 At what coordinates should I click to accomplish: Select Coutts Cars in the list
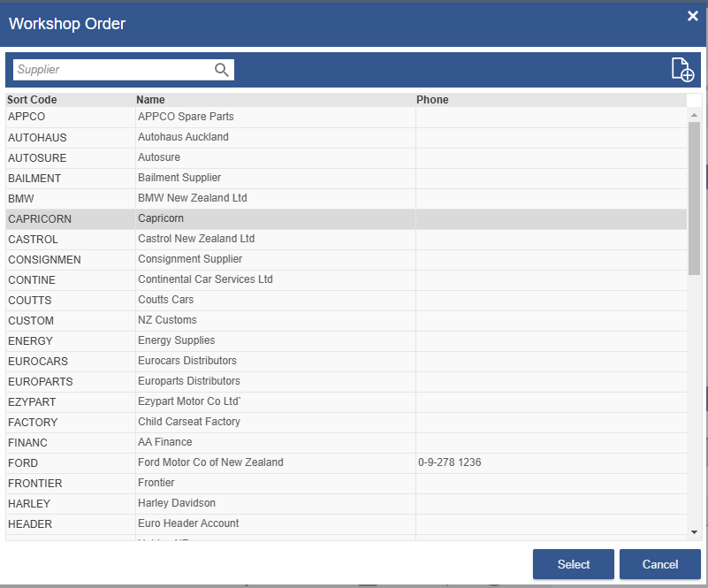point(276,300)
